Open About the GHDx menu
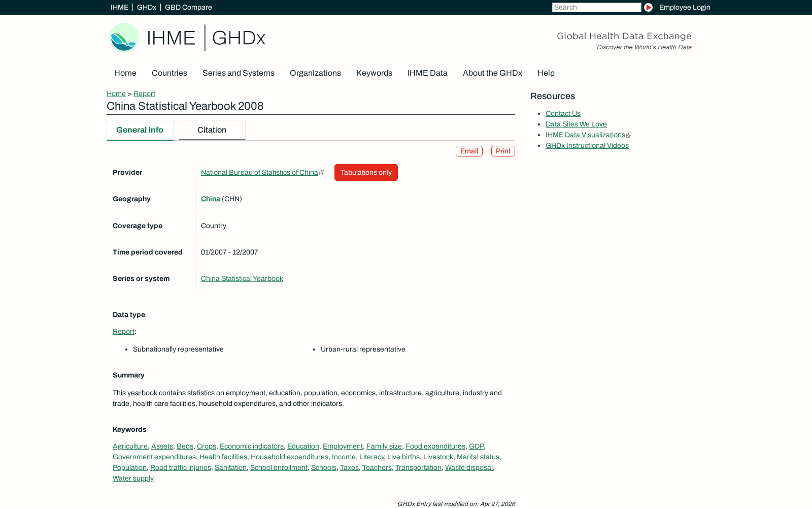 click(492, 73)
